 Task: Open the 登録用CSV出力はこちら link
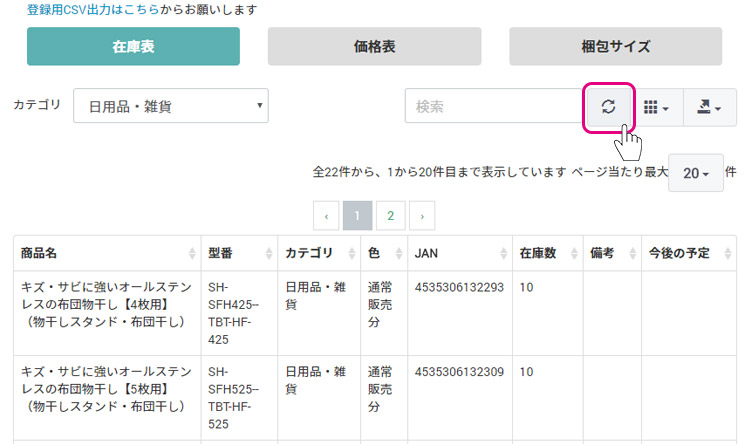[x=93, y=10]
